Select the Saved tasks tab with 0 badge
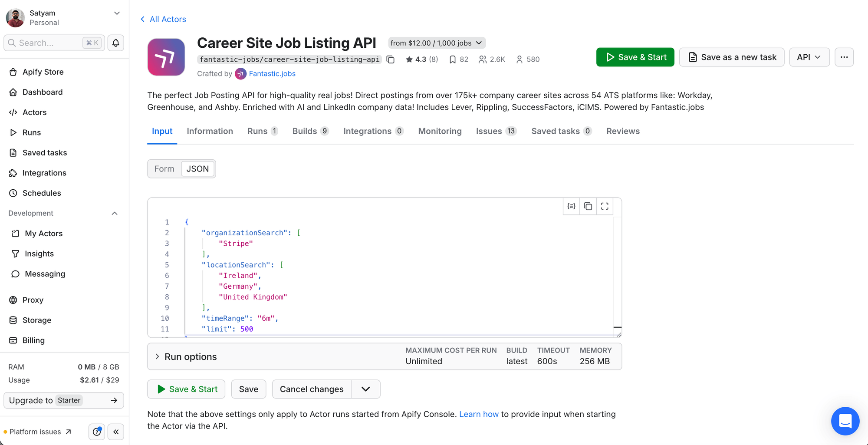This screenshot has width=868, height=445. point(562,131)
